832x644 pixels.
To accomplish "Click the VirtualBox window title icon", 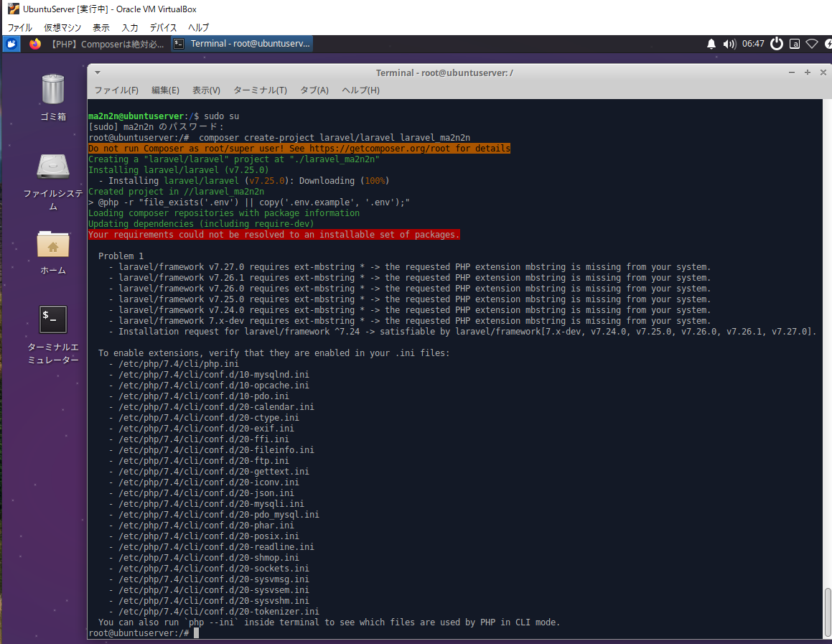I will point(13,9).
